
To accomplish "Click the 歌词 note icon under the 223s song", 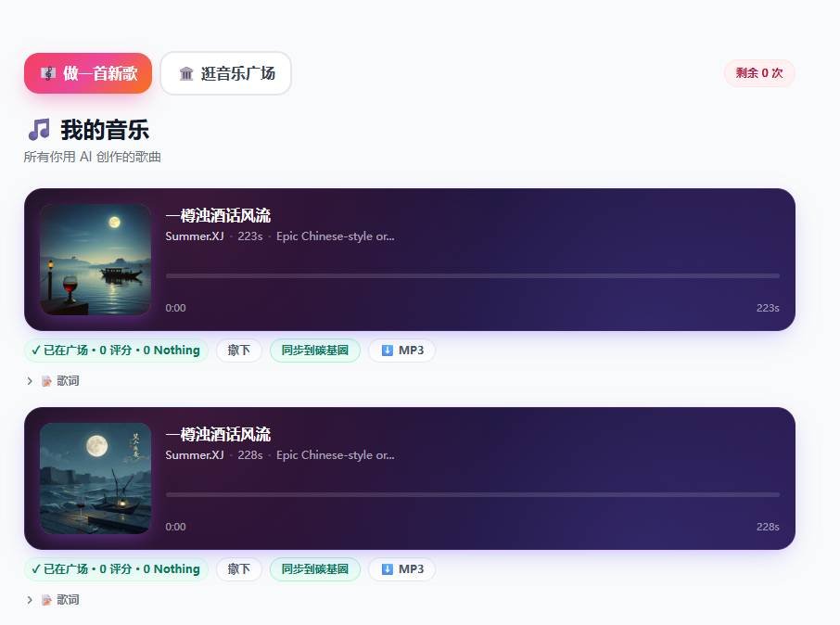I will point(46,381).
